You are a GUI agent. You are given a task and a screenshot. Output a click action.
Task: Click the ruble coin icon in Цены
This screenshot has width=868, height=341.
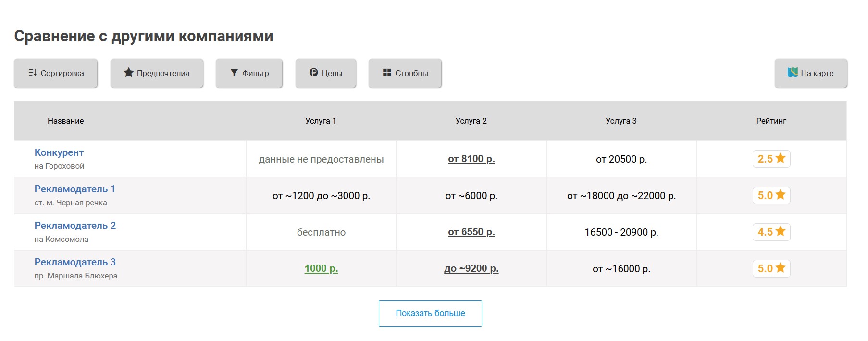314,73
